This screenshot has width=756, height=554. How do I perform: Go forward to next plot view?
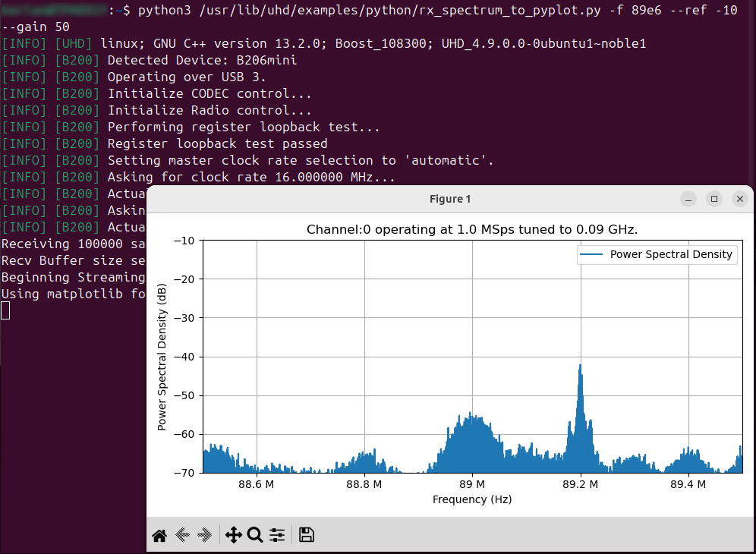[x=204, y=535]
